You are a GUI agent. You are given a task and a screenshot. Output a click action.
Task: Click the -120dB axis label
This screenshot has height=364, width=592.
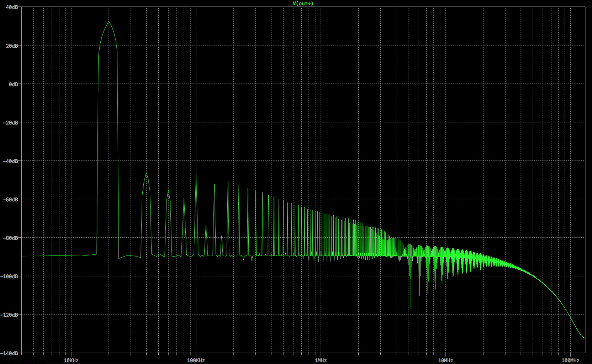[9, 315]
